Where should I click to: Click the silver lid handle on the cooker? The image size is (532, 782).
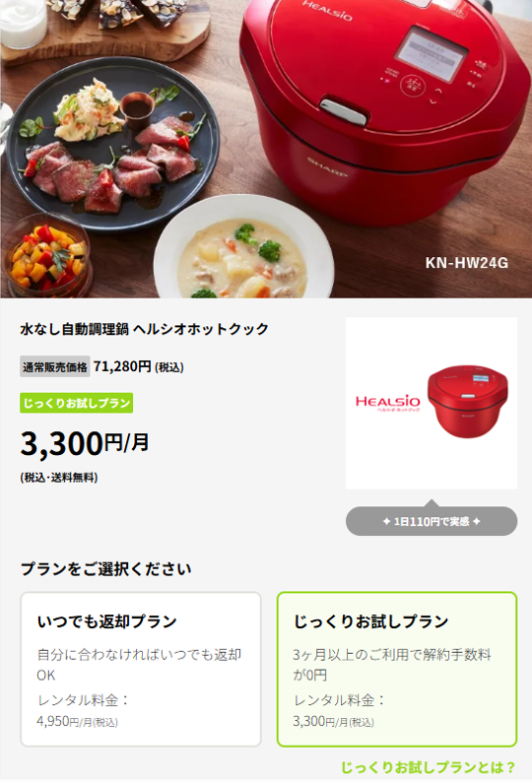pos(346,110)
